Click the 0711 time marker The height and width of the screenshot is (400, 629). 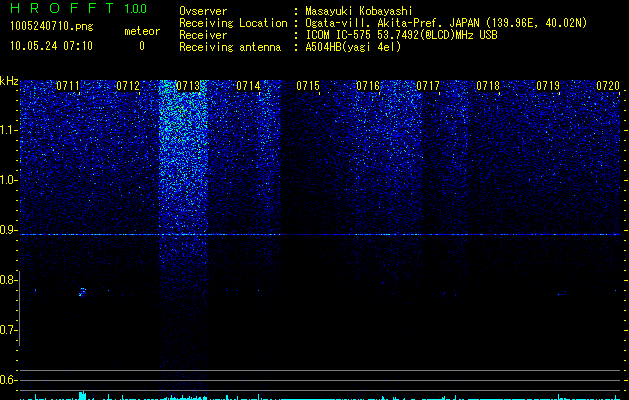[x=68, y=86]
